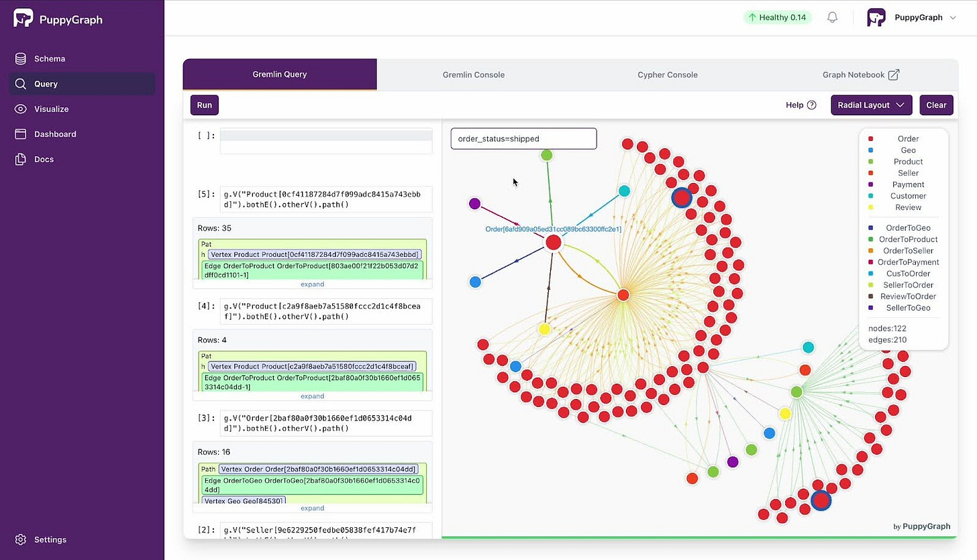977x560 pixels.
Task: Select the orange Seller hub node
Action: pyautogui.click(x=623, y=295)
